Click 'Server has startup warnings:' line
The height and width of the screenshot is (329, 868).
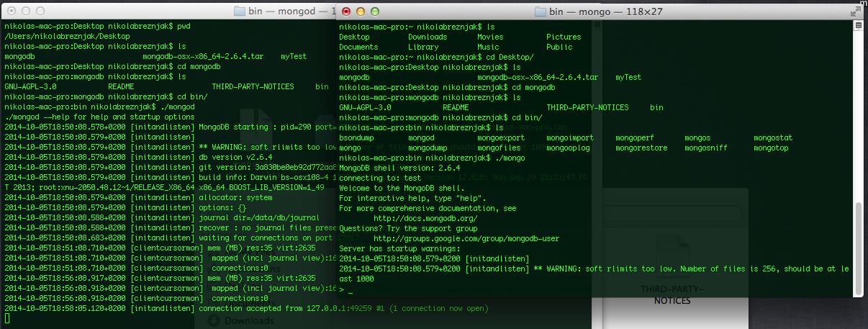pos(399,248)
